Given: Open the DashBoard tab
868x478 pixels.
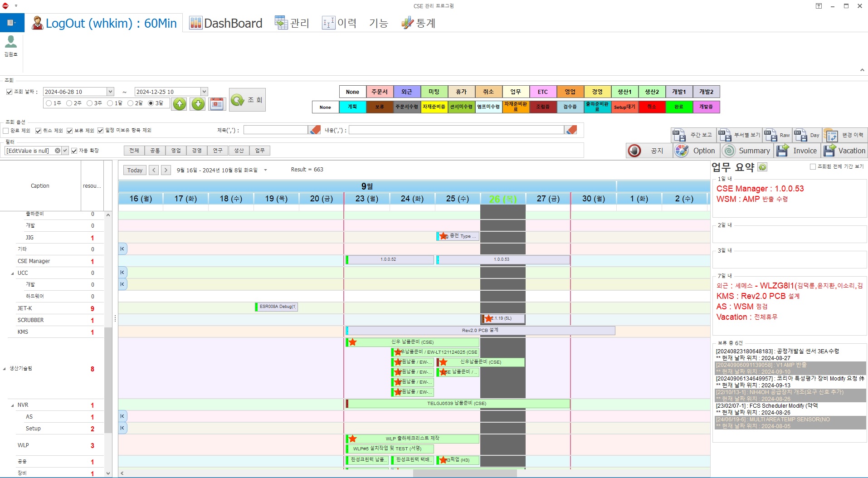Looking at the screenshot, I should tap(226, 23).
